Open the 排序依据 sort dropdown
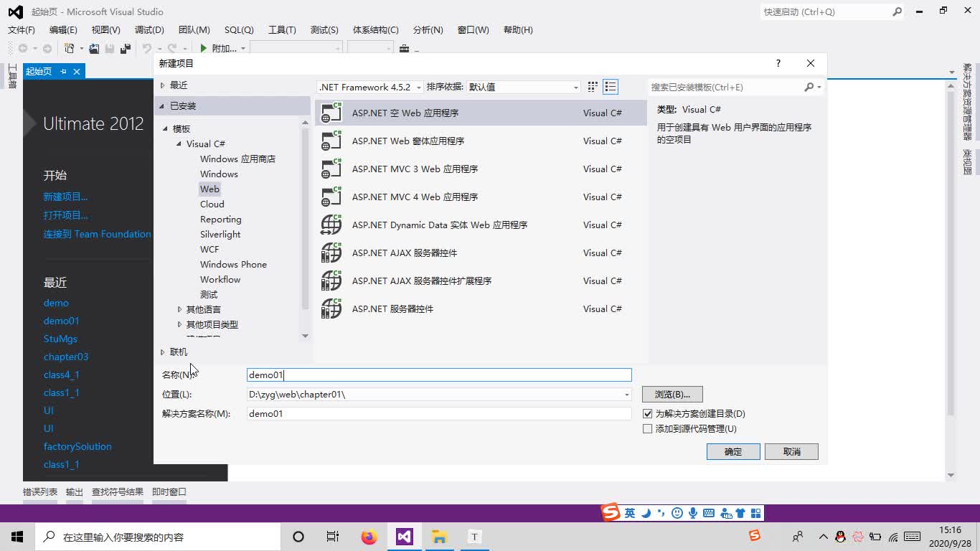980x551 pixels. pyautogui.click(x=524, y=87)
